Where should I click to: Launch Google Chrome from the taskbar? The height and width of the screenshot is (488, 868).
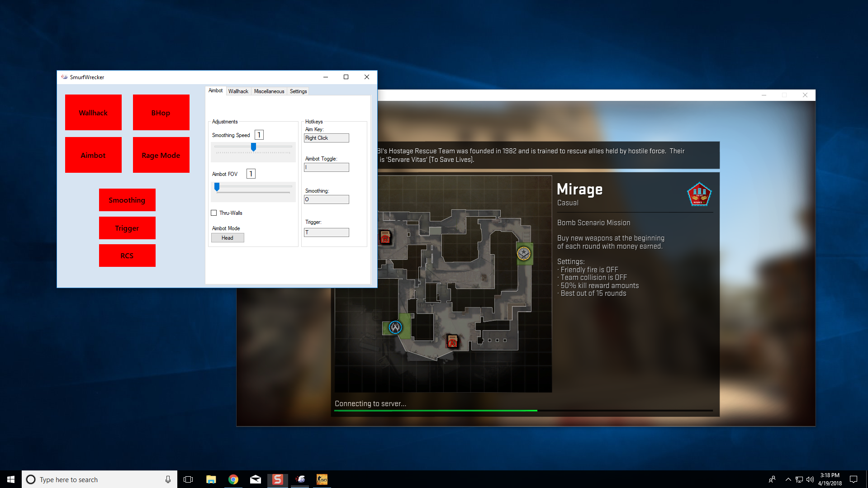(233, 479)
